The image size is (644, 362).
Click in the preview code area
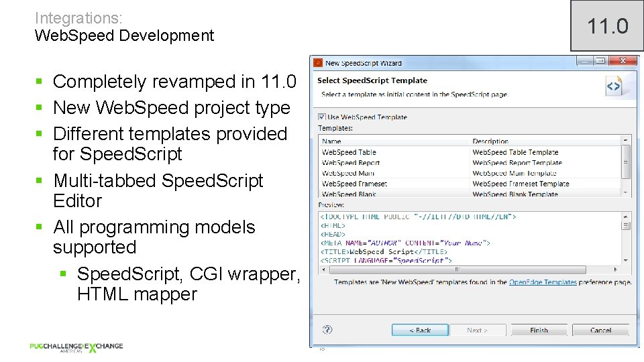[x=470, y=239]
